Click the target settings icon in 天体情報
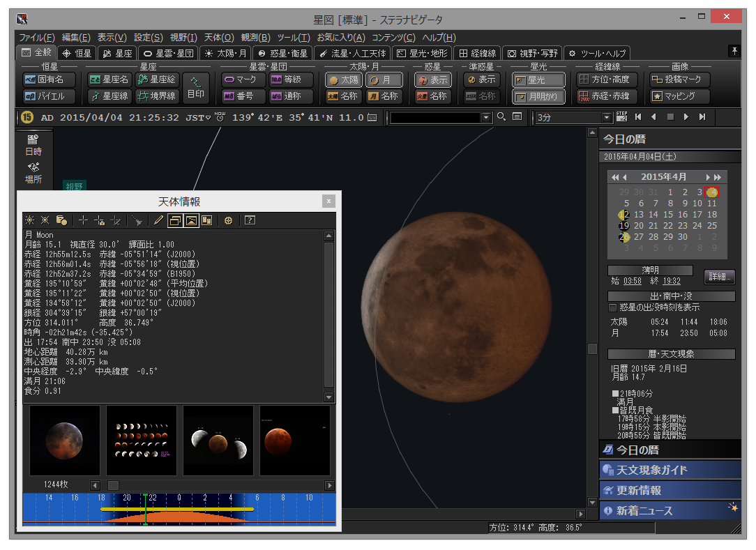The height and width of the screenshot is (550, 756). click(x=228, y=220)
